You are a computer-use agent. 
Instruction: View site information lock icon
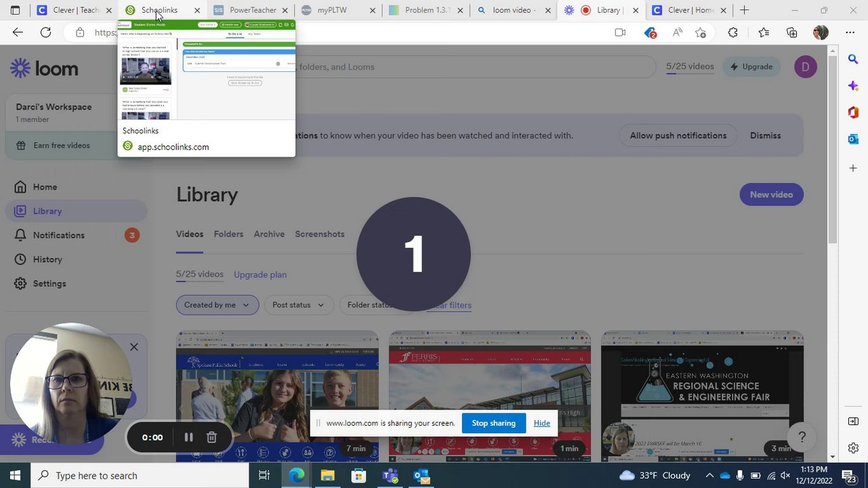80,33
